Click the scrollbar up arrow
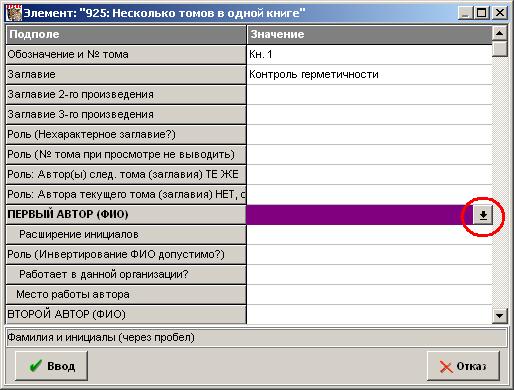This screenshot has height=390, width=514. [x=499, y=33]
